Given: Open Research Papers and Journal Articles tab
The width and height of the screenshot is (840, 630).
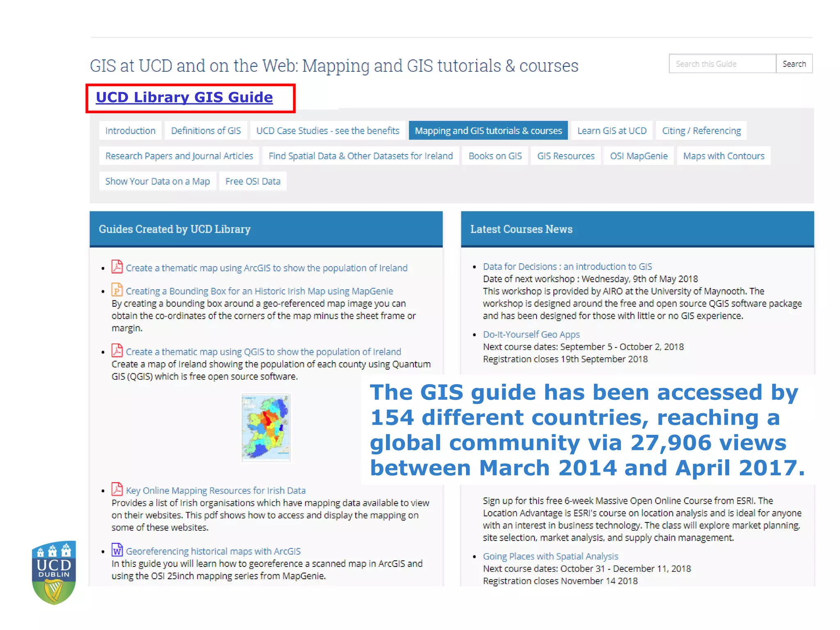Looking at the screenshot, I should pyautogui.click(x=179, y=156).
